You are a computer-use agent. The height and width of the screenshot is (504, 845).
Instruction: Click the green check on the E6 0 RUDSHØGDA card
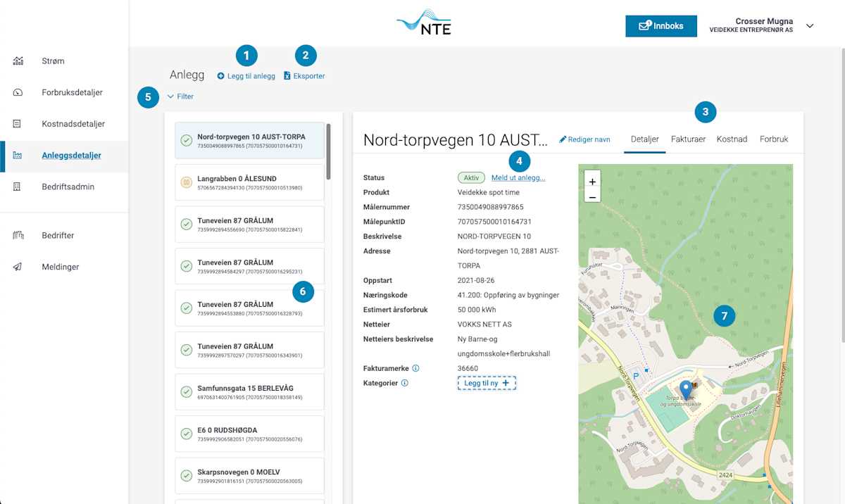click(187, 434)
